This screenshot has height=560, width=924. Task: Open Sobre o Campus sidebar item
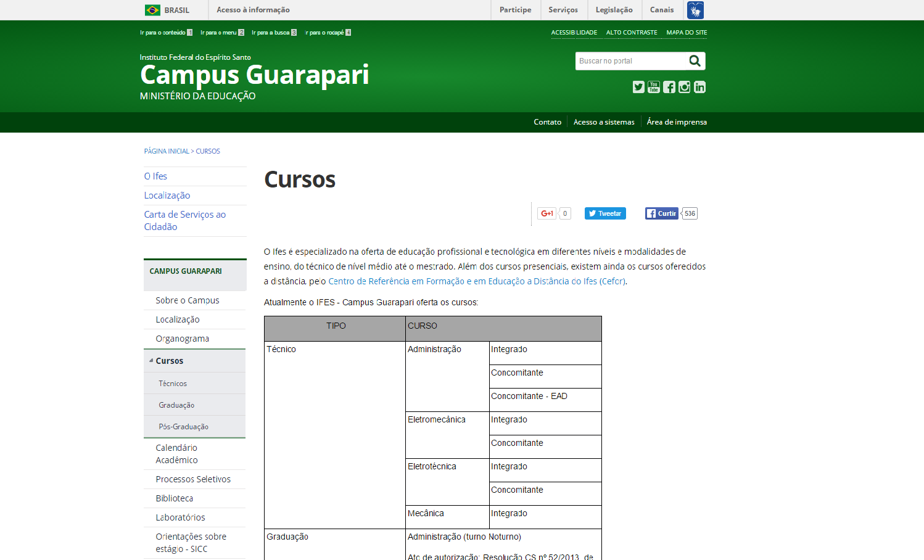(188, 300)
